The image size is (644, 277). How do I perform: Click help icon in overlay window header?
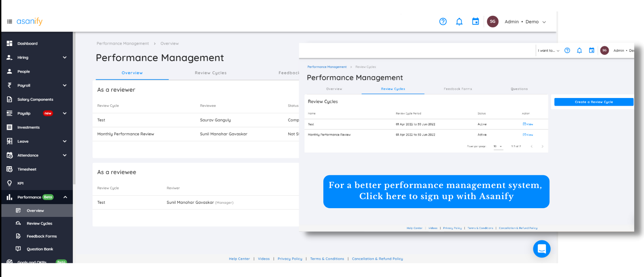point(567,50)
